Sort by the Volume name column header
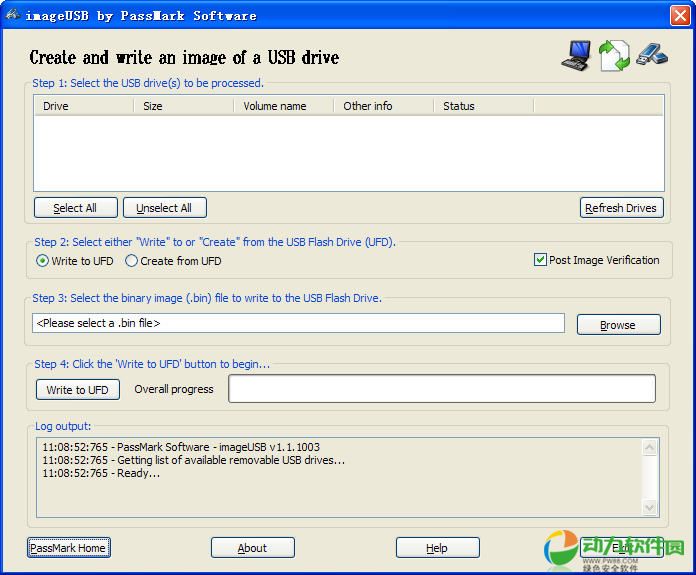Image resolution: width=696 pixels, height=575 pixels. (x=283, y=106)
